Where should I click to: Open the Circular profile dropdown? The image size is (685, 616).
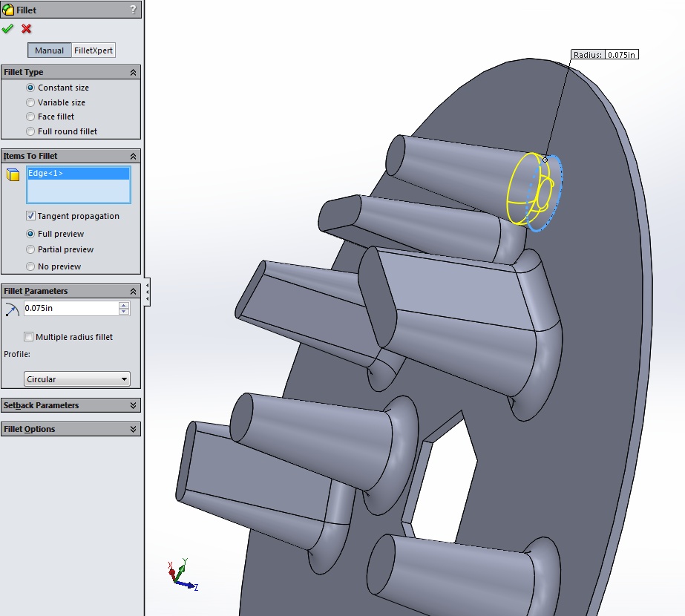(x=77, y=379)
